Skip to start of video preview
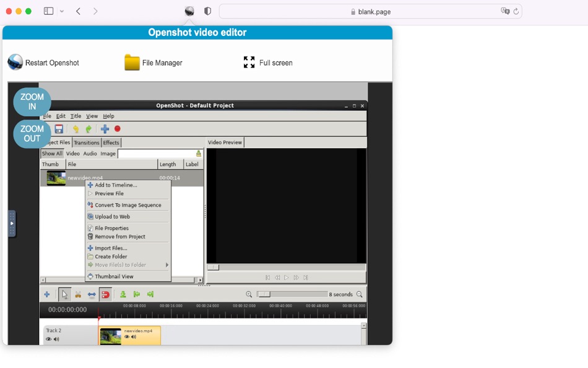 pyautogui.click(x=267, y=278)
